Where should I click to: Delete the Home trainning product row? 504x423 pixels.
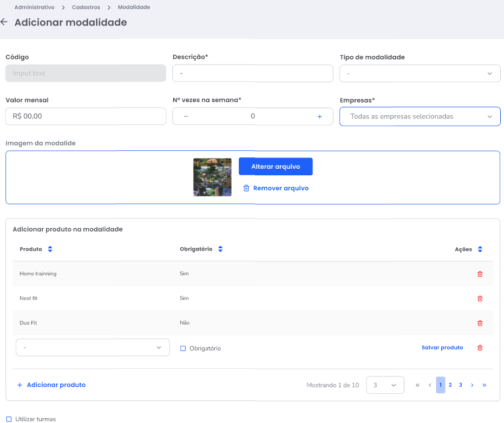tap(480, 274)
